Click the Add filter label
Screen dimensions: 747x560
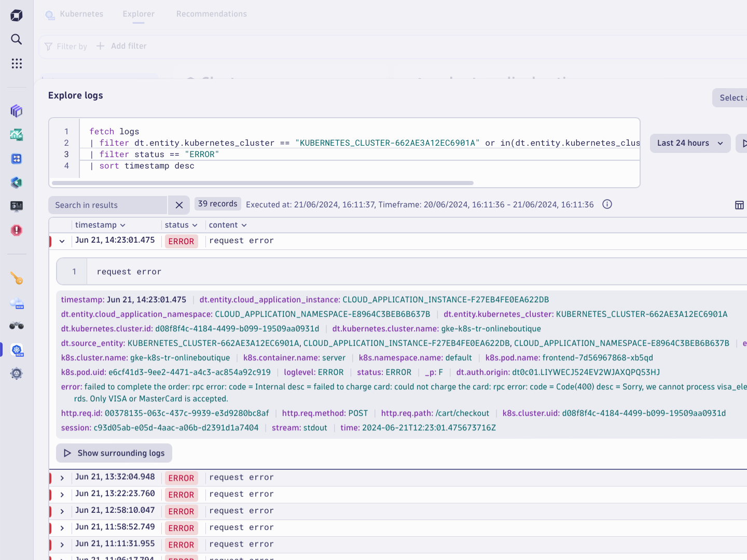coord(129,46)
